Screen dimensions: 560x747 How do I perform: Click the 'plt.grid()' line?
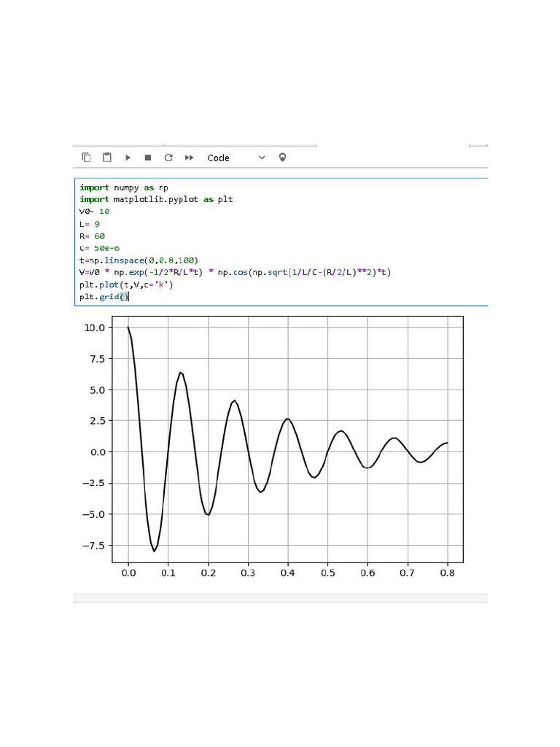point(104,297)
